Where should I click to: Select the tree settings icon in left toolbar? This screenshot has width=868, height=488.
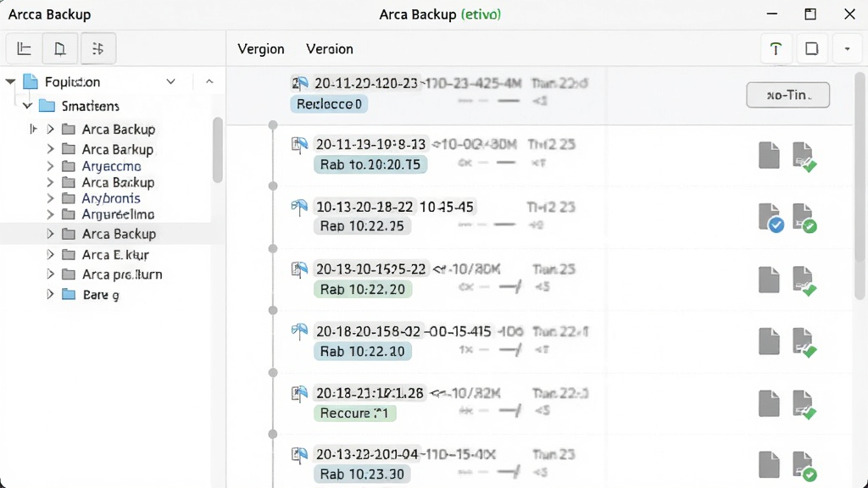pos(97,48)
